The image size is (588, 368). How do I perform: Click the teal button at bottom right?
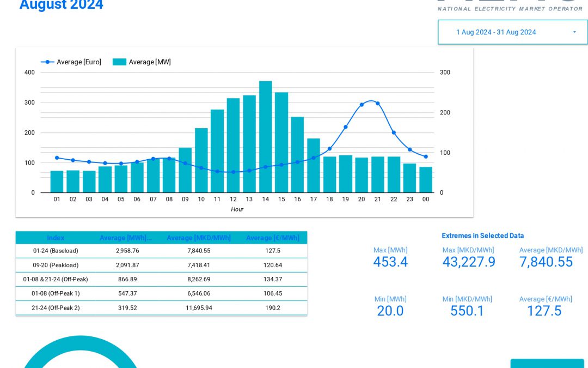[547, 364]
